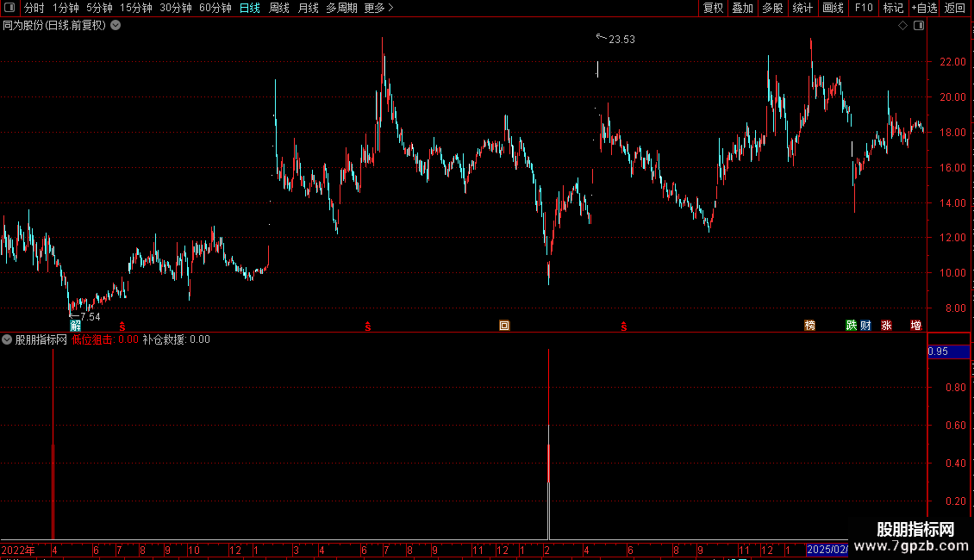Toggle the sidebar panel icon at top-left
Screen dimensions: 974x560
point(9,8)
